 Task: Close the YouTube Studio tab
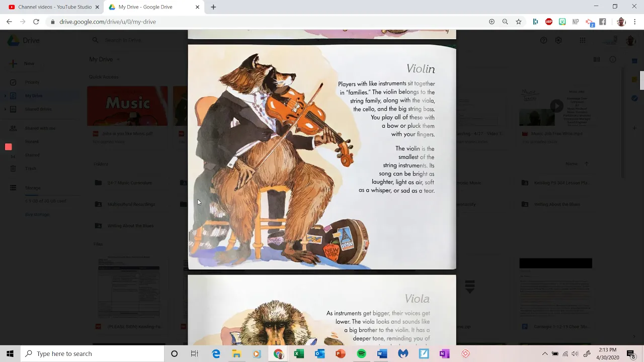click(98, 7)
